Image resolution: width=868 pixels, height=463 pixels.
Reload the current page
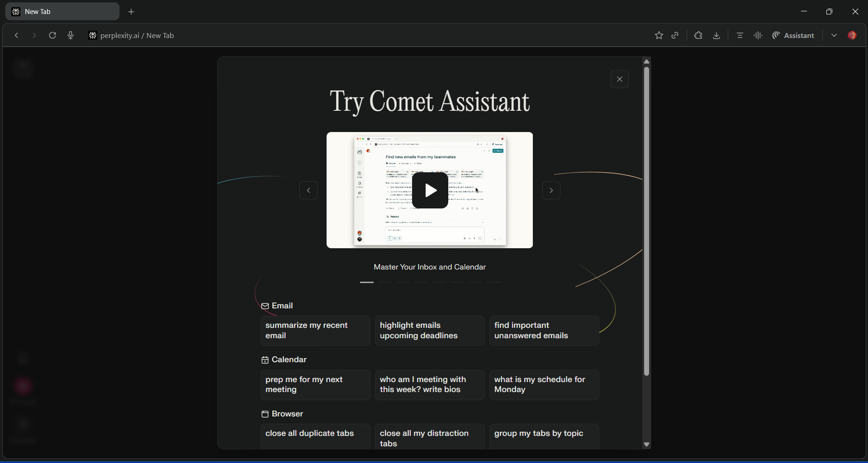tap(52, 35)
